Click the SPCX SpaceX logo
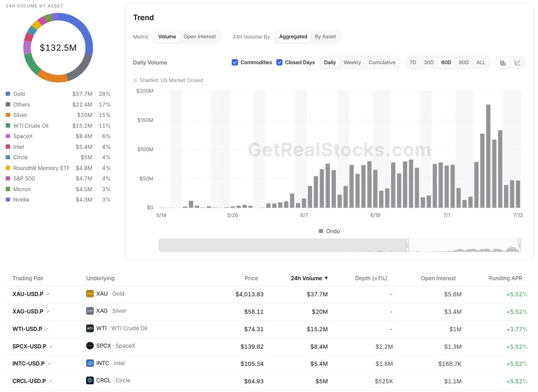The height and width of the screenshot is (392, 538). coord(90,346)
